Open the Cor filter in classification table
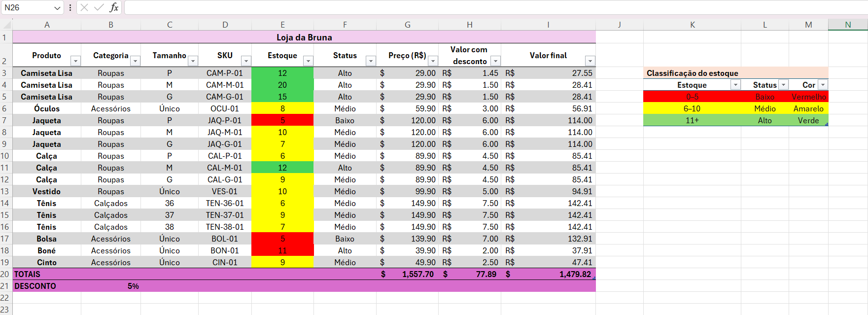Image resolution: width=868 pixels, height=315 pixels. [x=823, y=85]
